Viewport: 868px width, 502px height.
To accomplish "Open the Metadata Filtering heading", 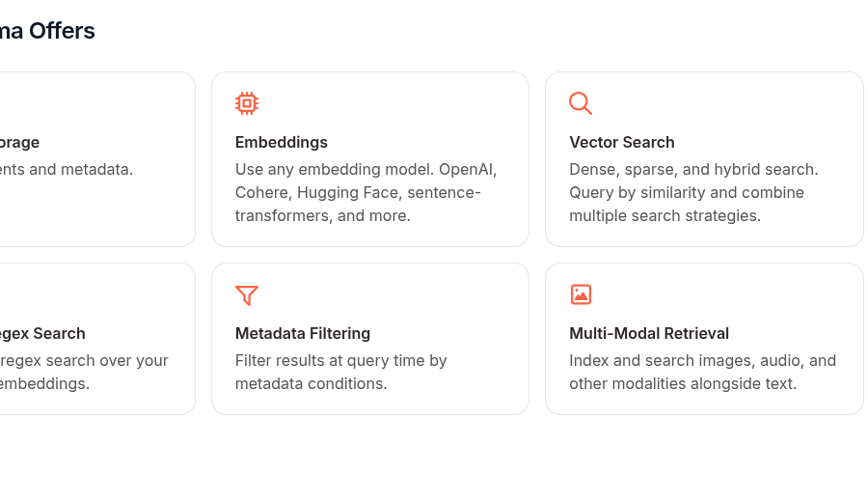I will [x=303, y=334].
